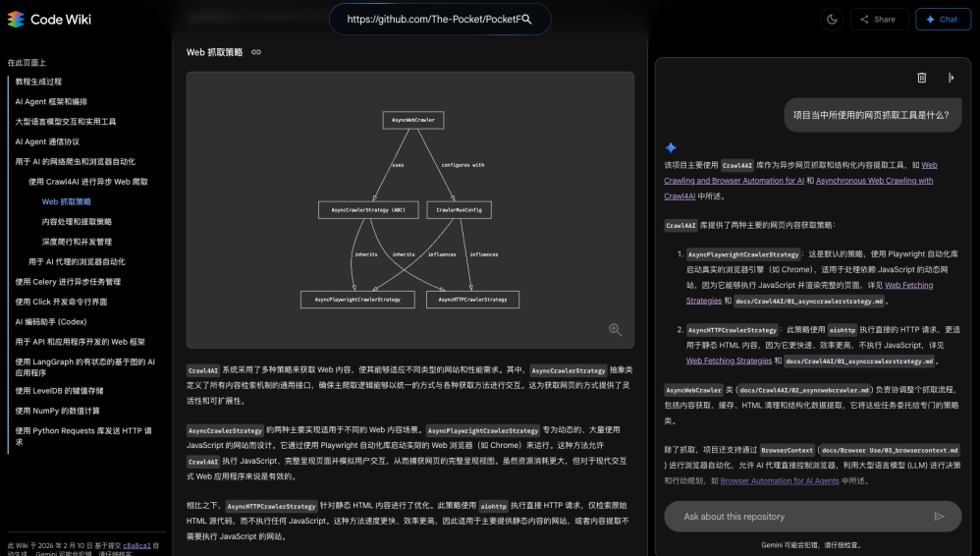Toggle dark mode with the moon icon
Image resolution: width=980 pixels, height=556 pixels.
[831, 19]
